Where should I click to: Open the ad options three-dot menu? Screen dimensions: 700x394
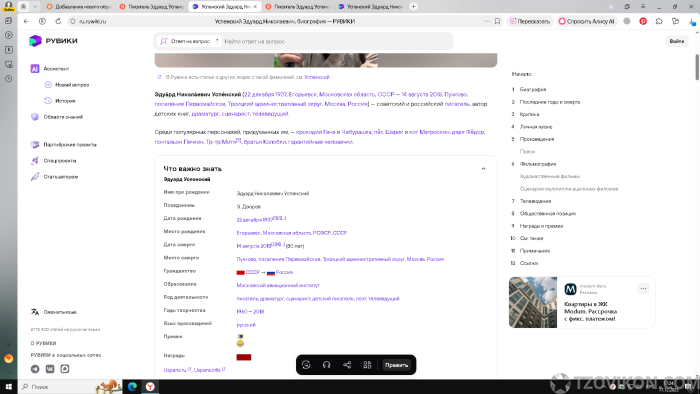pyautogui.click(x=643, y=289)
